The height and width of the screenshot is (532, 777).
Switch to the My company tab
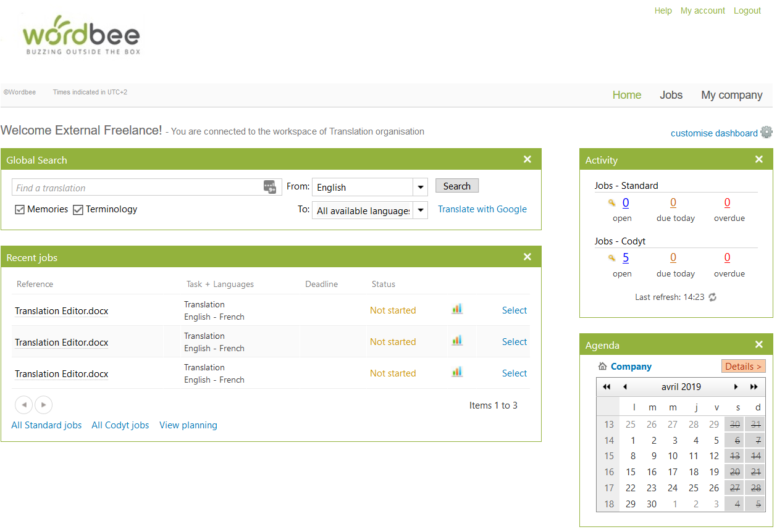click(x=731, y=95)
